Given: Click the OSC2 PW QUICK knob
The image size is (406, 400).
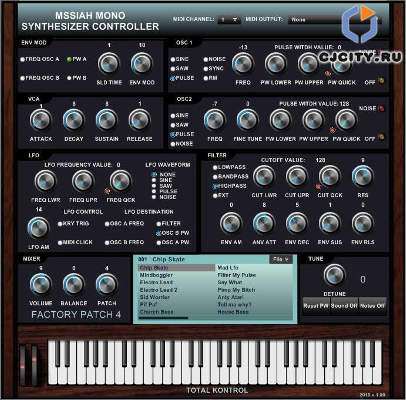Looking at the screenshot, I should tap(346, 120).
